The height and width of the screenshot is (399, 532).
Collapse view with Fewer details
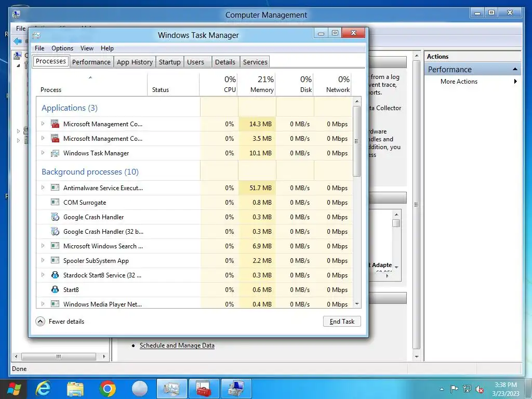60,321
